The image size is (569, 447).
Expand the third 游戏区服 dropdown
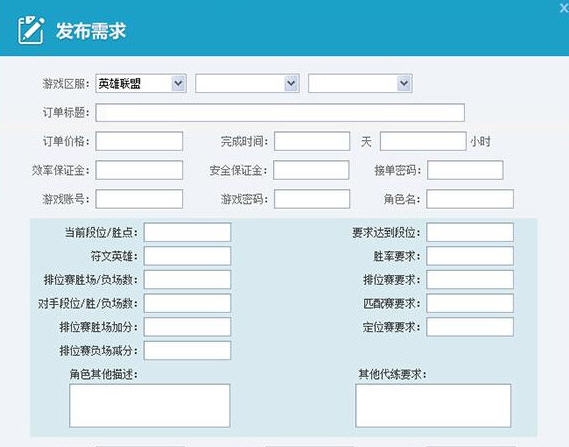tap(360, 83)
